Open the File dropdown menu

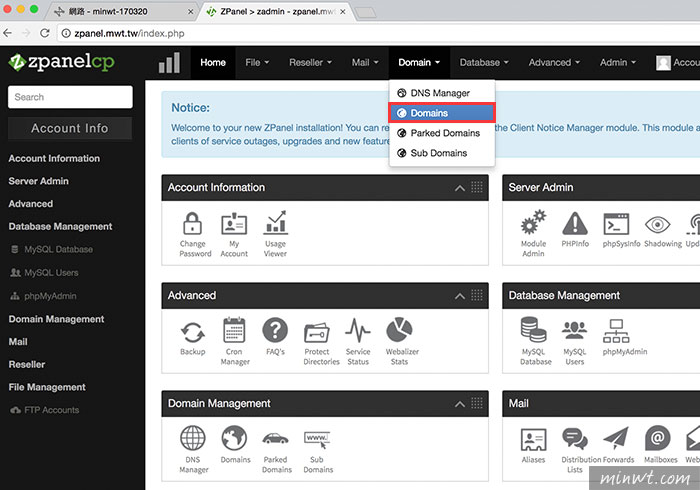coord(257,62)
